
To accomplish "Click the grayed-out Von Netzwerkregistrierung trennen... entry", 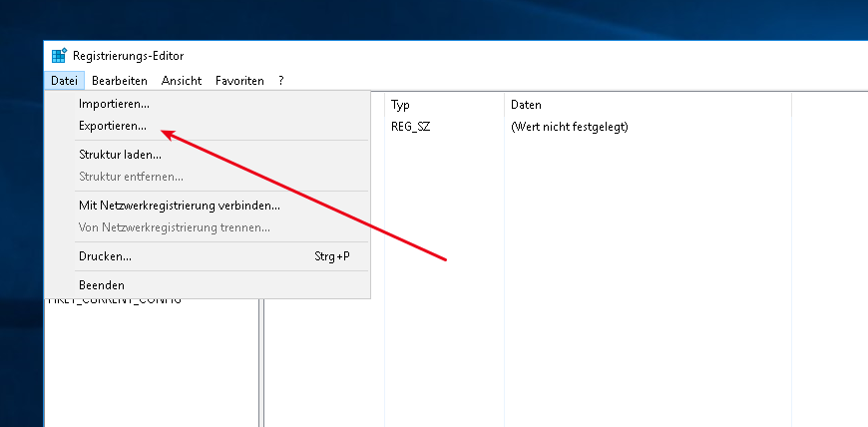I will [x=208, y=227].
